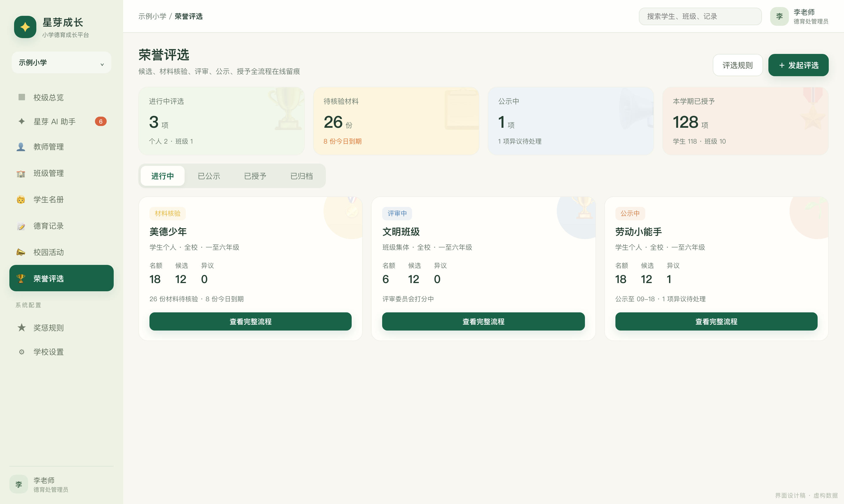Click the 德育记录 notepad icon
The height and width of the screenshot is (504, 844).
point(21,226)
